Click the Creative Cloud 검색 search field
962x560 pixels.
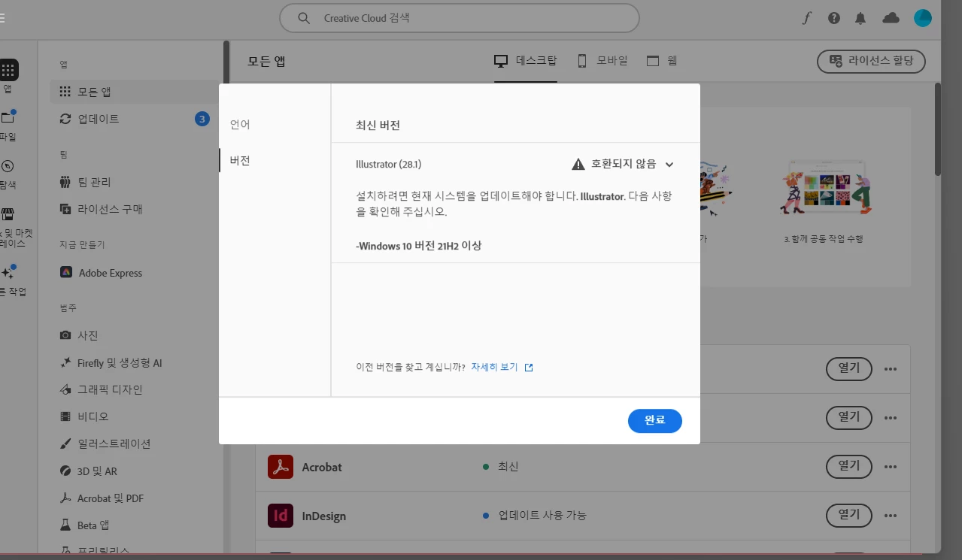460,18
